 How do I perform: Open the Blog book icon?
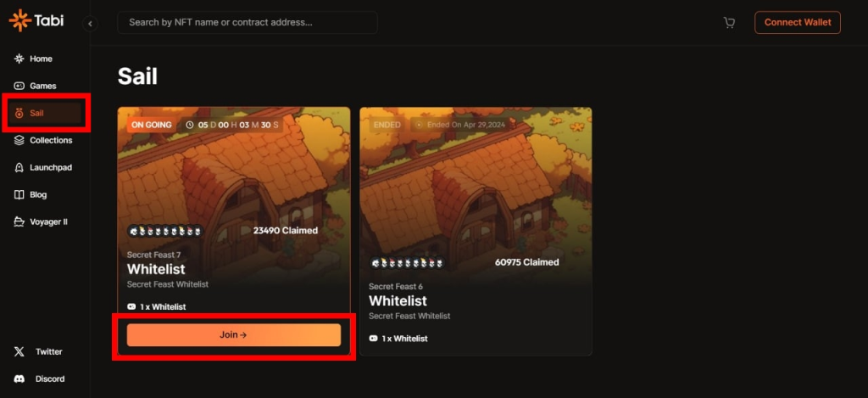pos(19,194)
